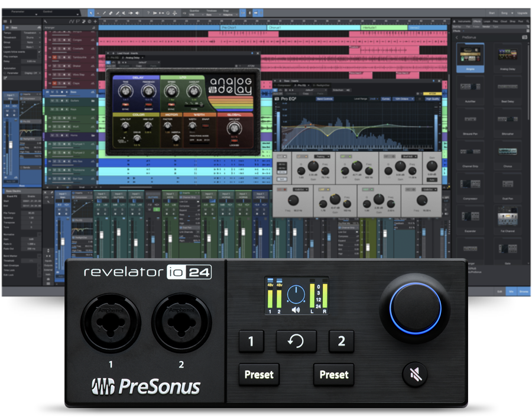Image resolution: width=532 pixels, height=417 pixels.
Task: Click the Dry/Wet knob in Analog Delay
Action: 233,128
